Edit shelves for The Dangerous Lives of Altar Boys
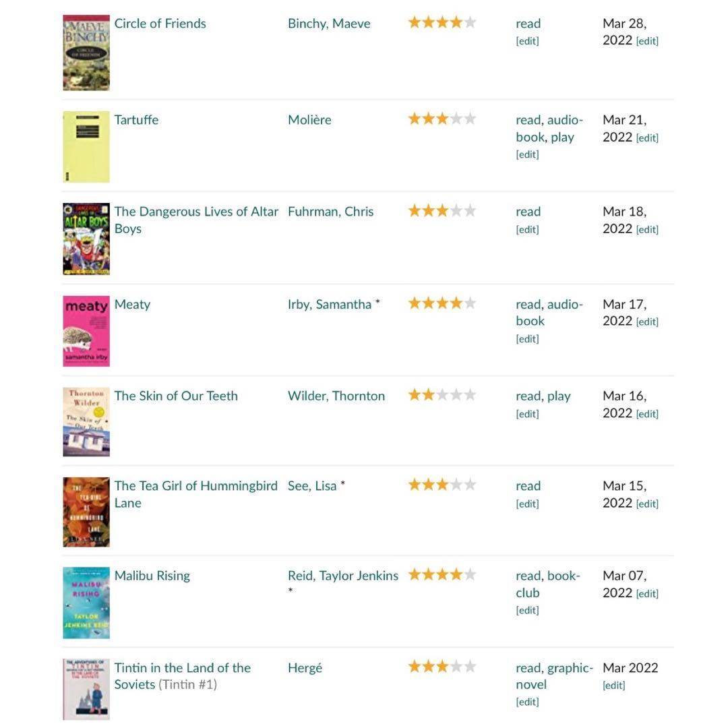 pyautogui.click(x=527, y=229)
